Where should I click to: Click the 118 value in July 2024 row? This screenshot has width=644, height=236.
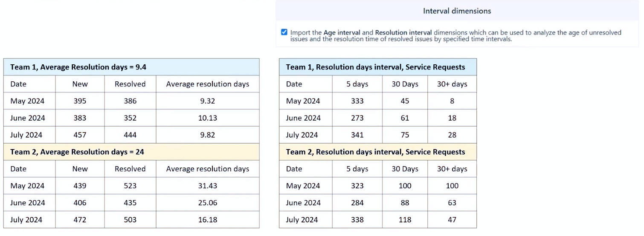click(405, 220)
